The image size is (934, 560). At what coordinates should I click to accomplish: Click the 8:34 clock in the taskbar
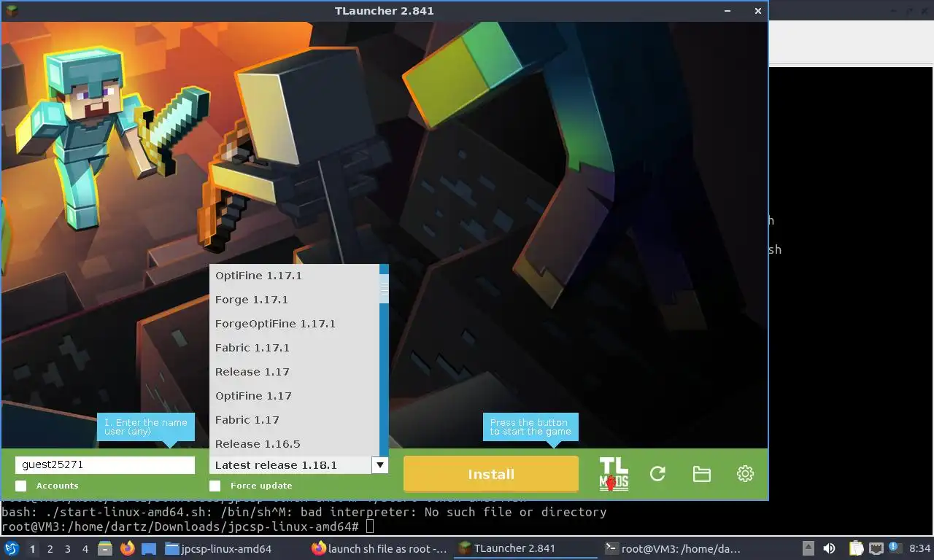(x=920, y=548)
